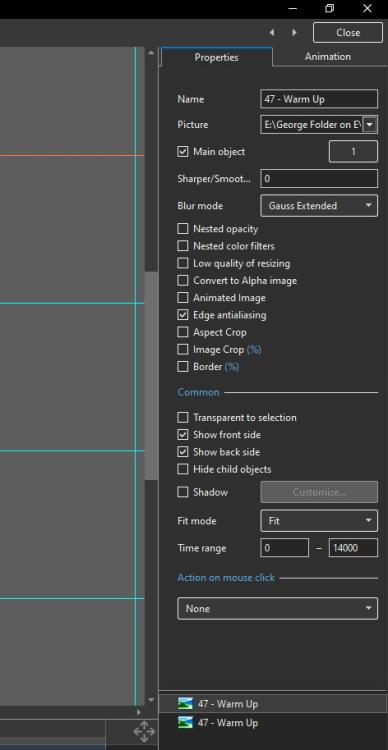The width and height of the screenshot is (388, 750).
Task: Click the move/pan crosshair arrows icon
Action: pyautogui.click(x=144, y=732)
